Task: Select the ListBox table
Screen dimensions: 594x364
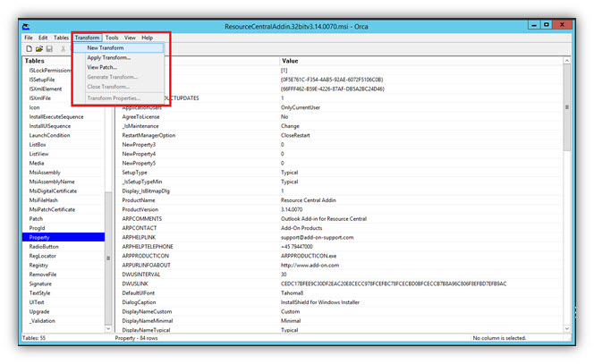Action: pos(38,144)
